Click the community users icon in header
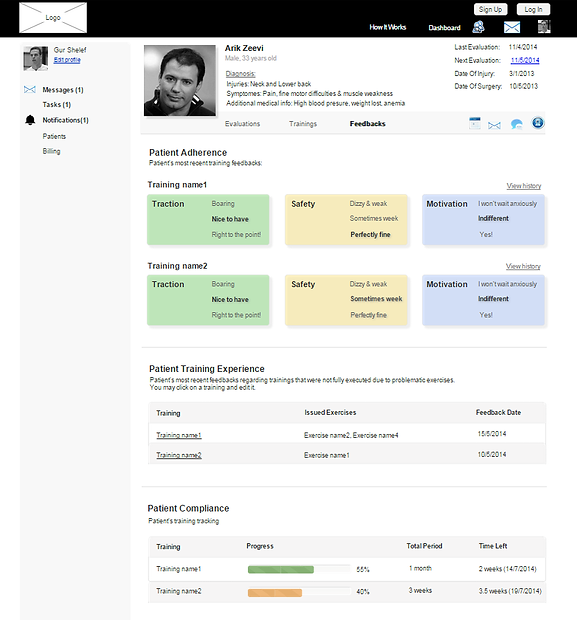Image resolution: width=577 pixels, height=620 pixels. 478,27
